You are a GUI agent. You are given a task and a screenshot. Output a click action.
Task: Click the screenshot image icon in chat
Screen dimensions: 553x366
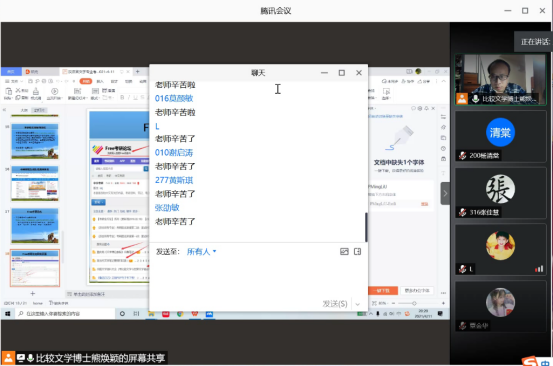click(x=344, y=251)
